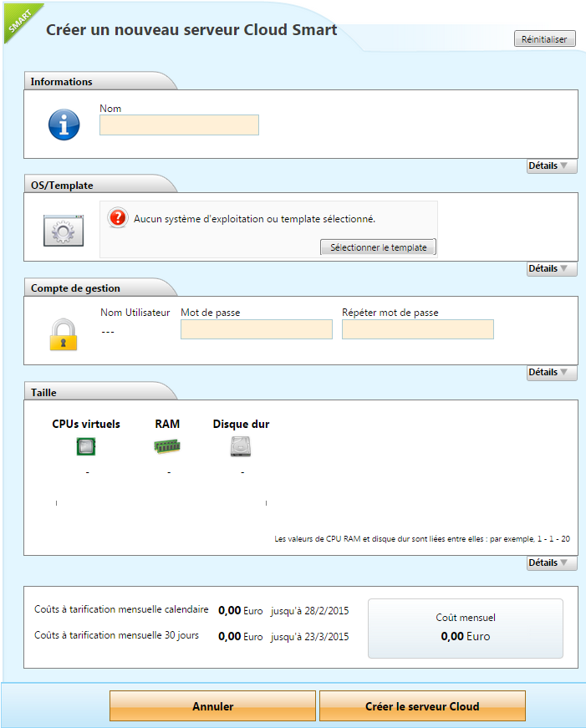586x728 pixels.
Task: Expand Détails under the Informations section
Action: tap(552, 165)
